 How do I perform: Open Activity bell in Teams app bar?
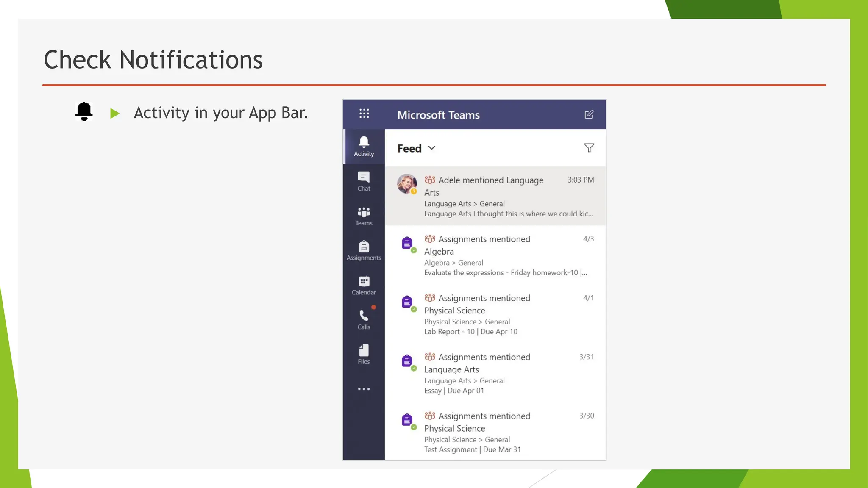tap(364, 147)
